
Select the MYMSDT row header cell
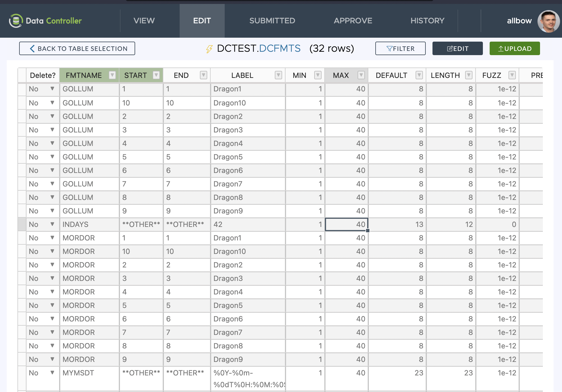tap(22, 378)
